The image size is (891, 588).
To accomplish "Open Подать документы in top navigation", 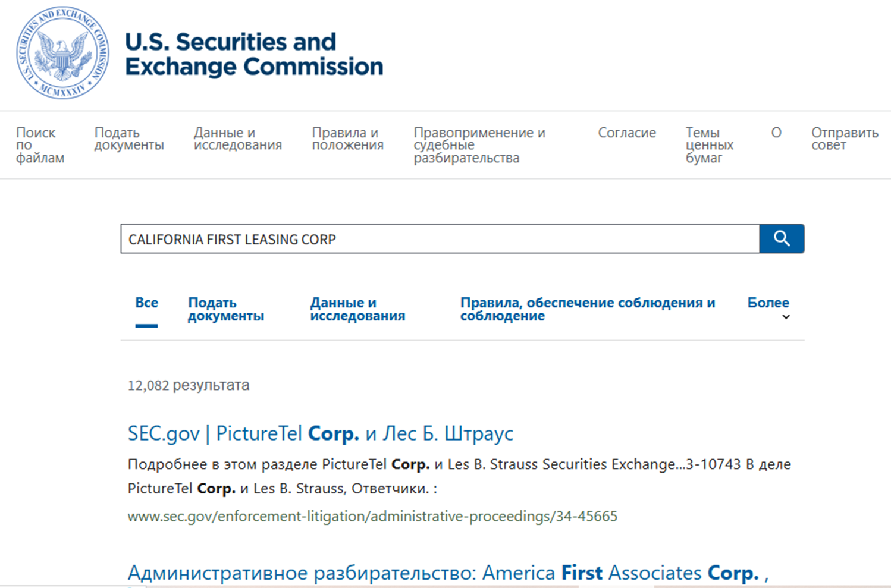I will pyautogui.click(x=129, y=139).
